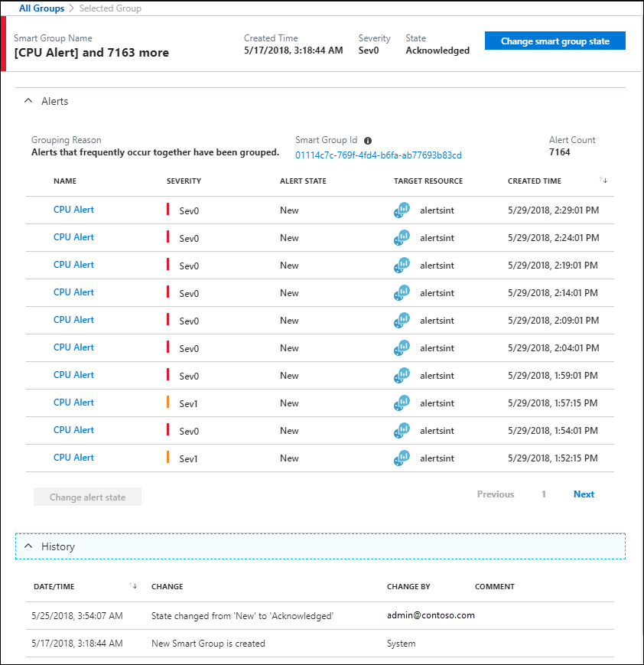Screen dimensions: 644x665
Task: Click the Change alert state button
Action: click(x=87, y=497)
